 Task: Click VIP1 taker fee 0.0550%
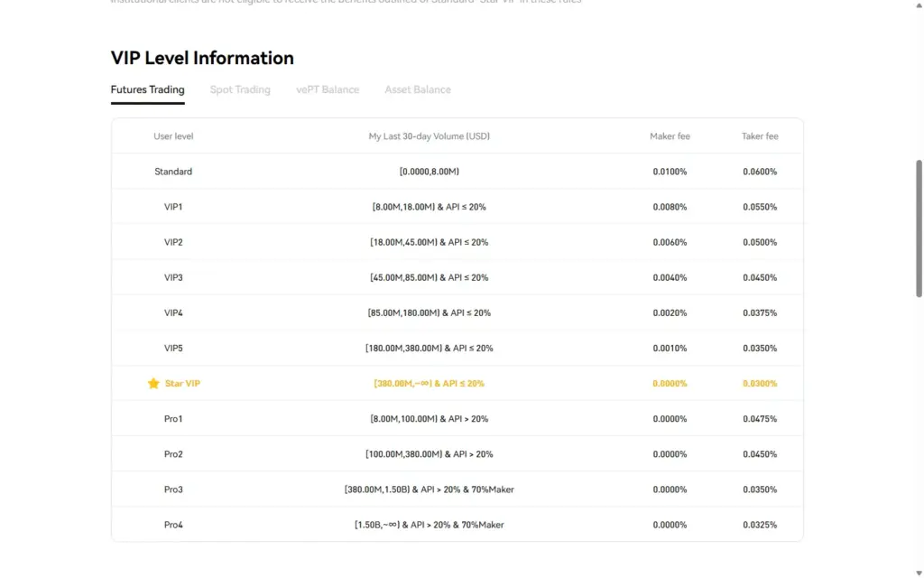click(x=760, y=207)
